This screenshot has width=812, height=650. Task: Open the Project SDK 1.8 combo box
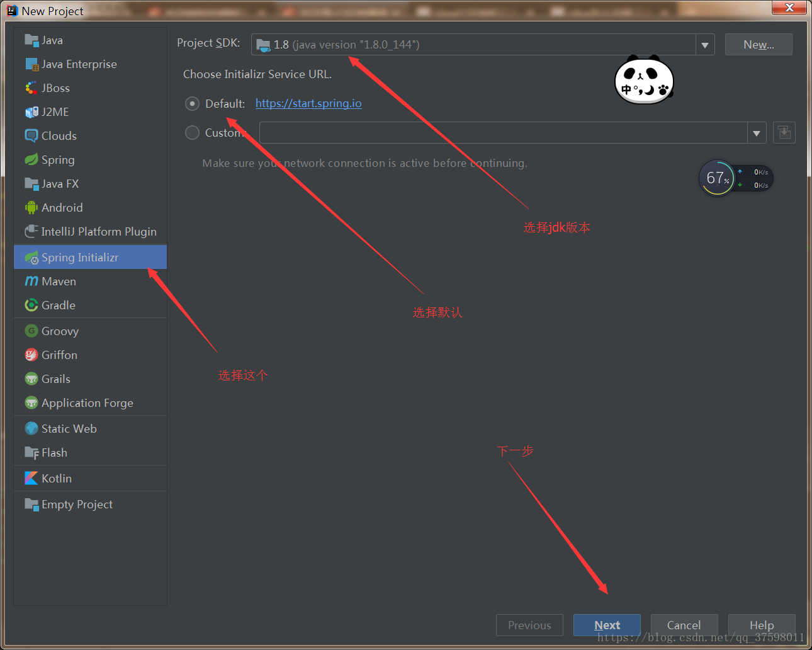point(483,45)
